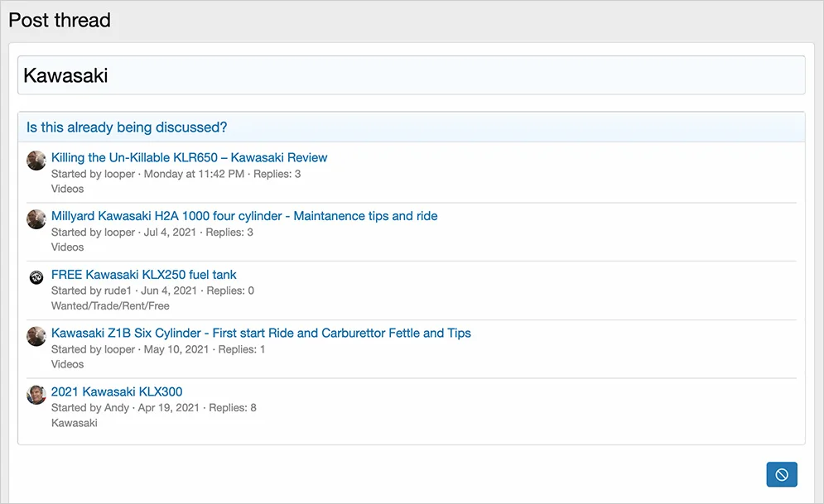The image size is (824, 504).
Task: Click into the thread title field containing Kawasaki
Action: coord(411,75)
